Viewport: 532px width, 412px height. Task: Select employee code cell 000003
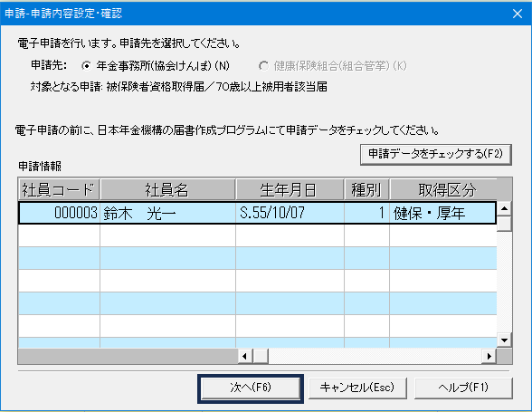60,214
